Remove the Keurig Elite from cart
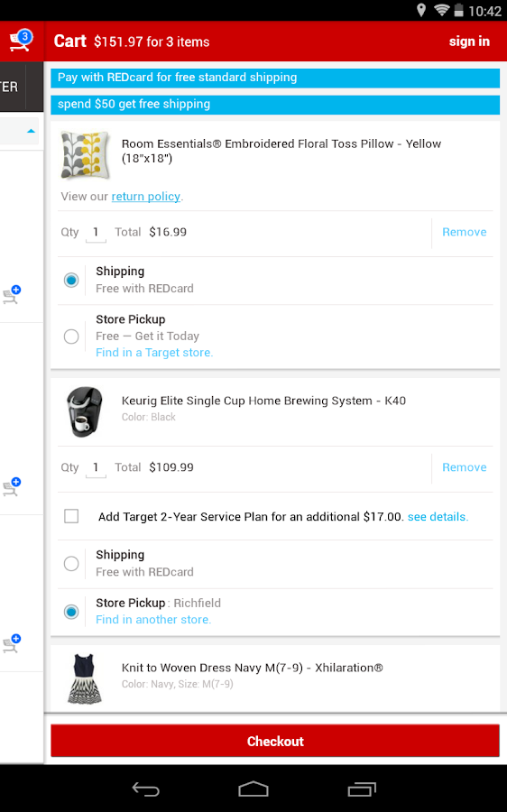The image size is (507, 812). [464, 467]
